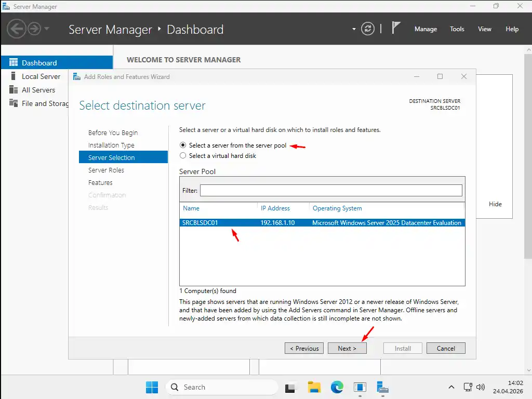Click the Server Manager back navigation arrow
Image resolution: width=532 pixels, height=399 pixels.
(16, 29)
